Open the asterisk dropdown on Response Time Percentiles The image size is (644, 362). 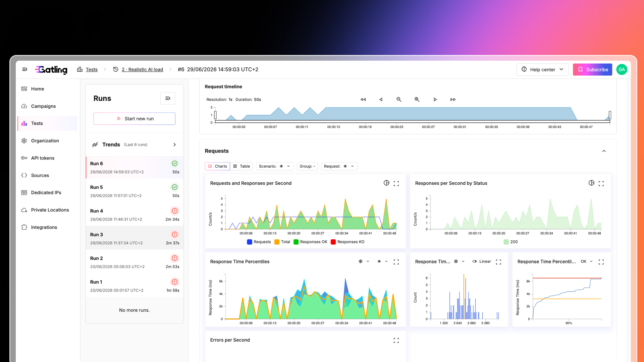point(382,261)
